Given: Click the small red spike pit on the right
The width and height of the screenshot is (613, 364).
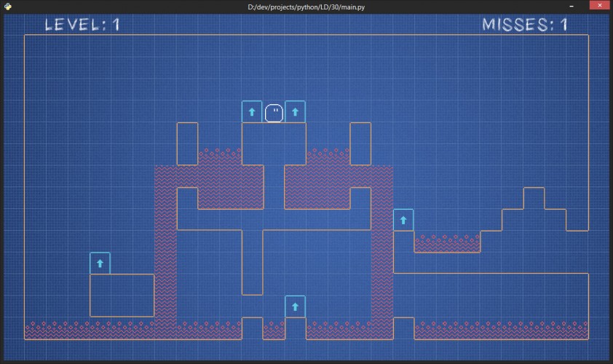Looking at the screenshot, I should [x=447, y=243].
